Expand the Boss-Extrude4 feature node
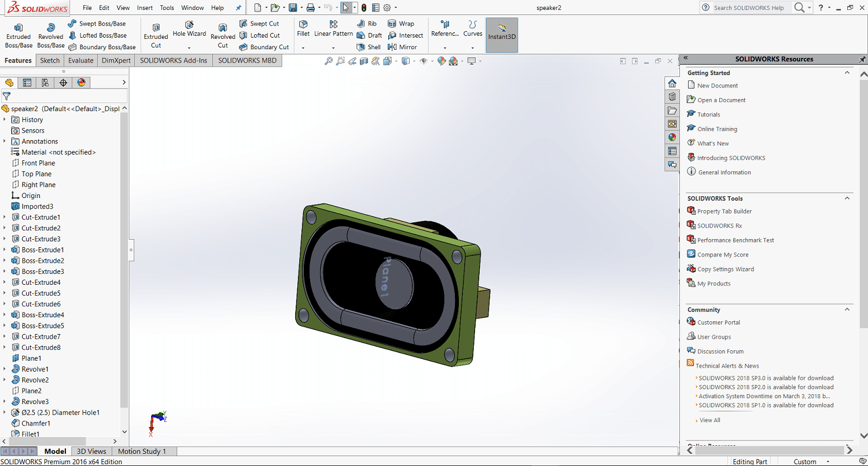The image size is (868, 466). tap(5, 315)
